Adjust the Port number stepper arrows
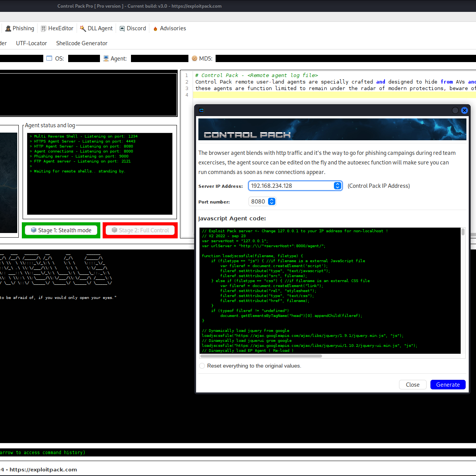476x476 pixels. point(272,202)
